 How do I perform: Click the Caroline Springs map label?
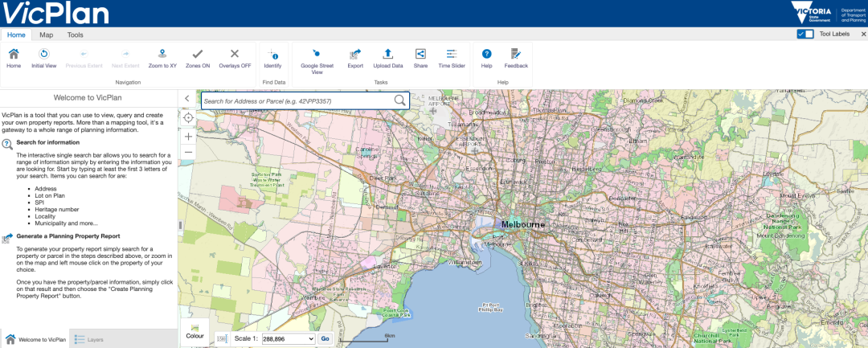(366, 152)
